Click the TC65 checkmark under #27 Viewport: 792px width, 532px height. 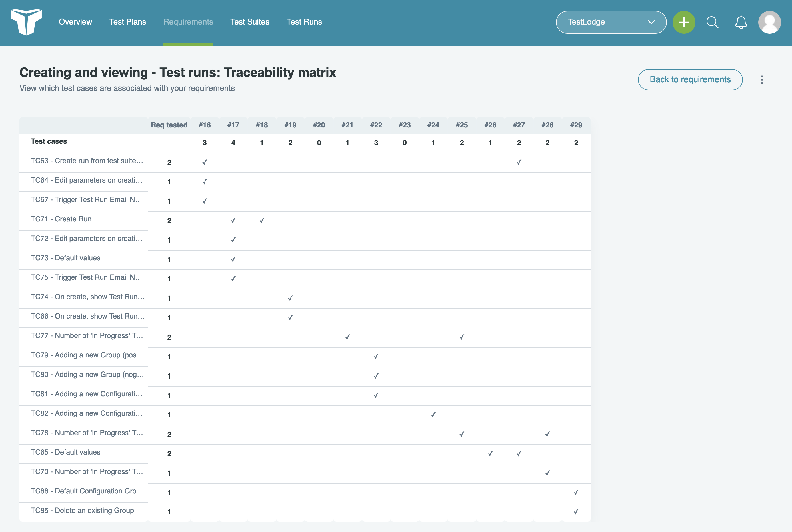(x=519, y=454)
